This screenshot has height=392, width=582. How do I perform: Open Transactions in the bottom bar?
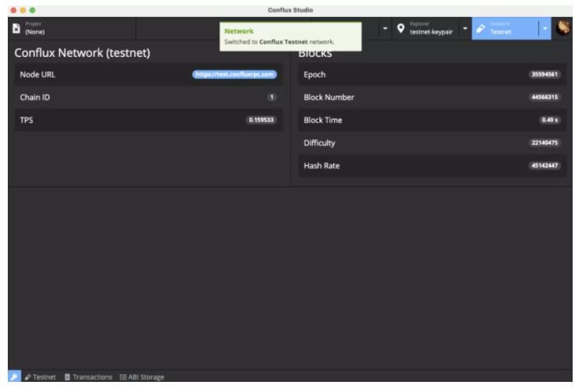[88, 377]
